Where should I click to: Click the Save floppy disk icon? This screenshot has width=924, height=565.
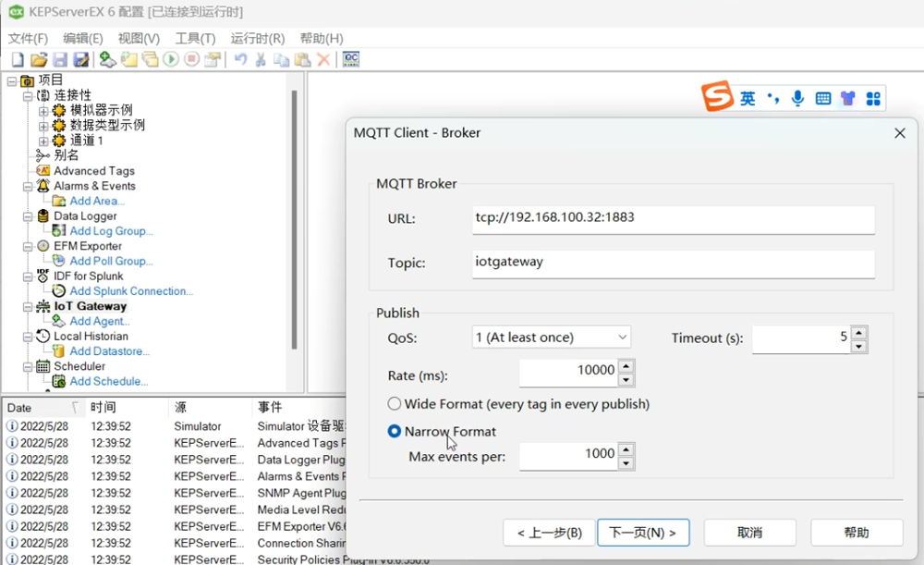point(60,59)
